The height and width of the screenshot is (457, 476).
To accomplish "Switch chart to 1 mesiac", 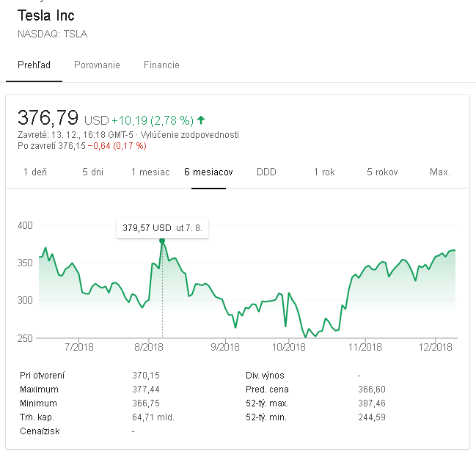I will click(x=150, y=172).
